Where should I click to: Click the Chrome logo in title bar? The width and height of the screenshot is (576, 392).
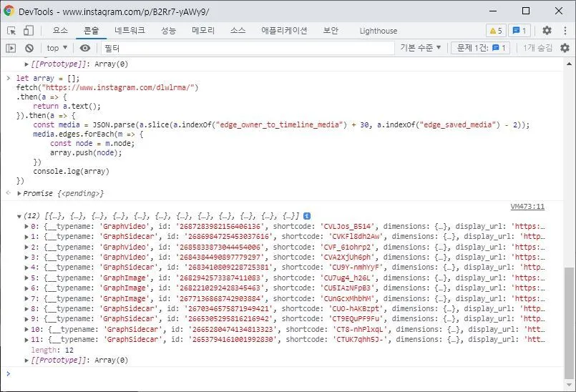(x=9, y=11)
